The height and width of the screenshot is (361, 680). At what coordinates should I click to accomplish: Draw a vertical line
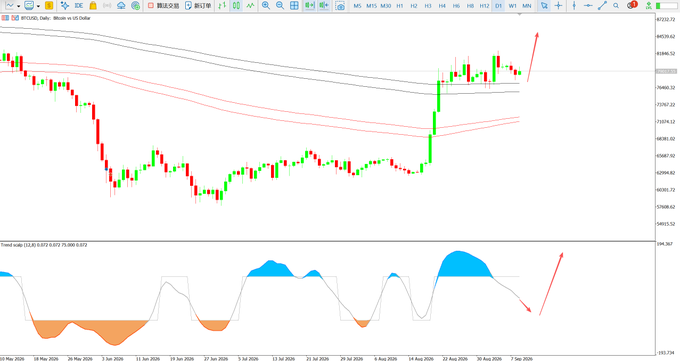click(x=574, y=6)
